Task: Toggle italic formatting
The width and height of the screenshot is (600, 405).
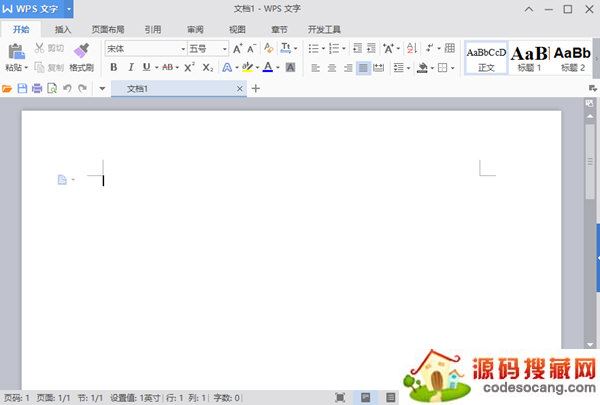Action: pyautogui.click(x=130, y=67)
